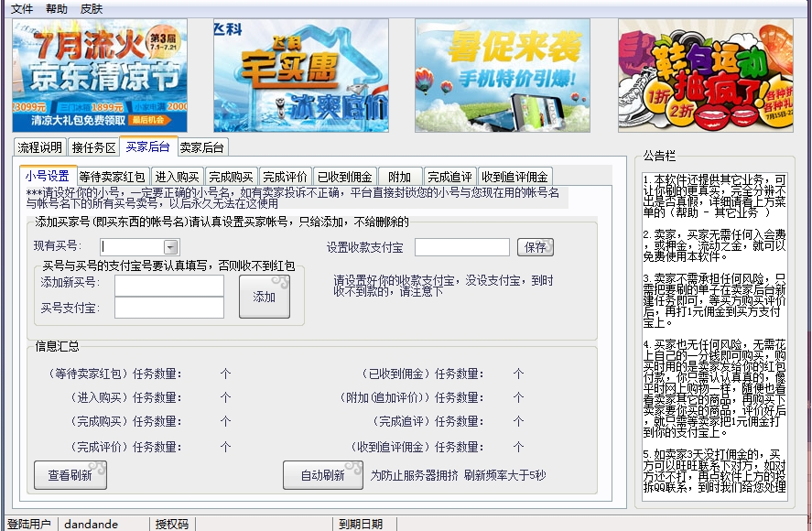Click the 授权码 status bar entry
This screenshot has width=812, height=531.
172,525
